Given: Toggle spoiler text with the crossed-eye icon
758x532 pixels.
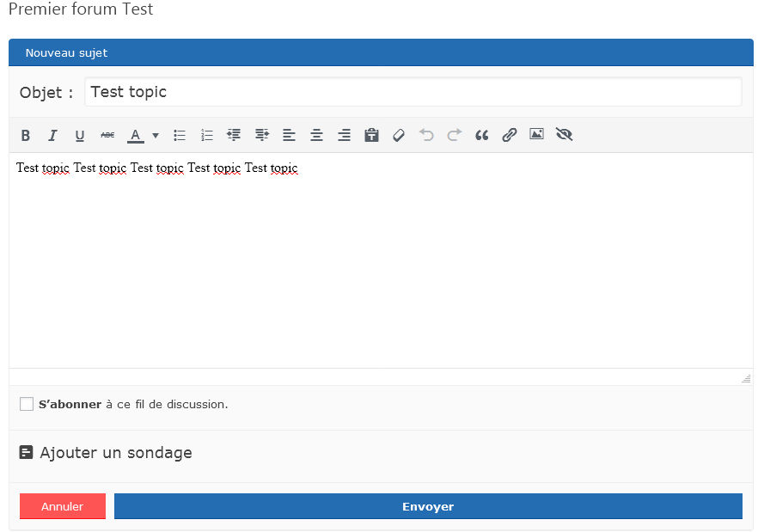Looking at the screenshot, I should [564, 135].
